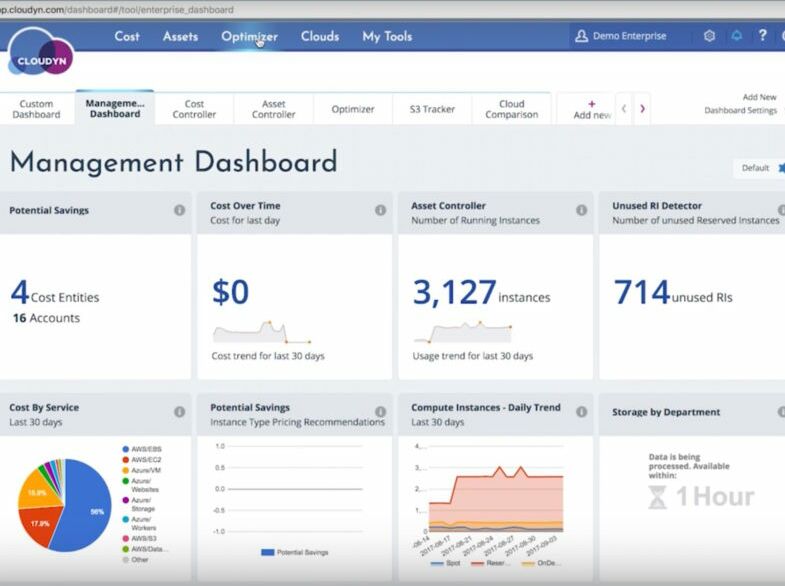Image resolution: width=785 pixels, height=586 pixels.
Task: Open the Clouds menu
Action: [x=320, y=36]
